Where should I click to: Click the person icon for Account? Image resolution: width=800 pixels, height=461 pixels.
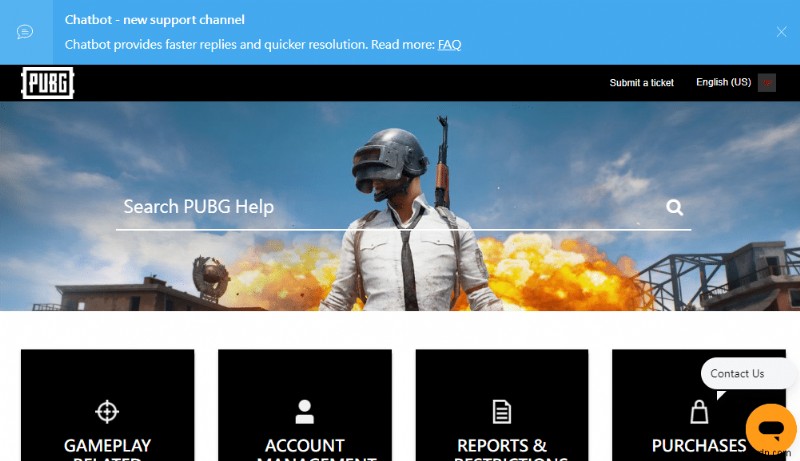pos(305,412)
